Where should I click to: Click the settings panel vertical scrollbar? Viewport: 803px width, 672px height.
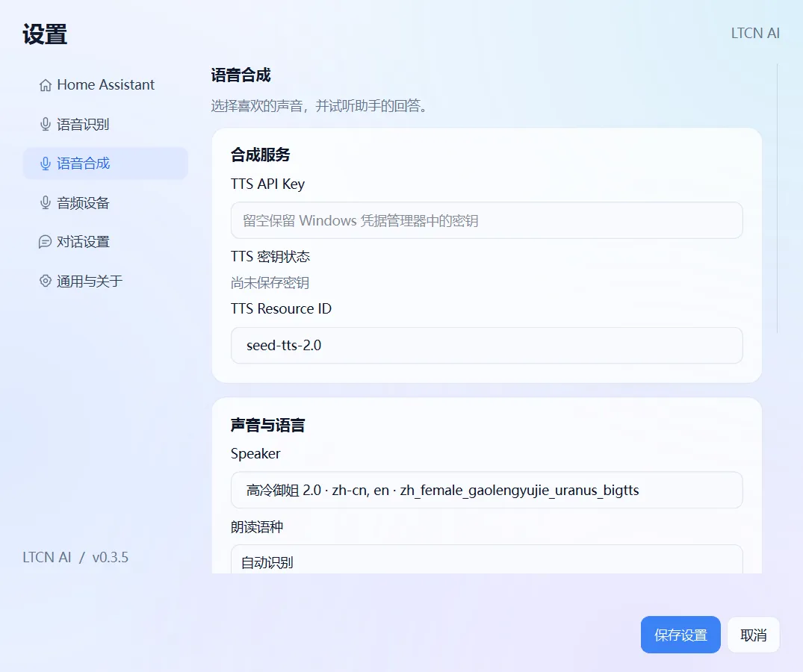point(777,199)
